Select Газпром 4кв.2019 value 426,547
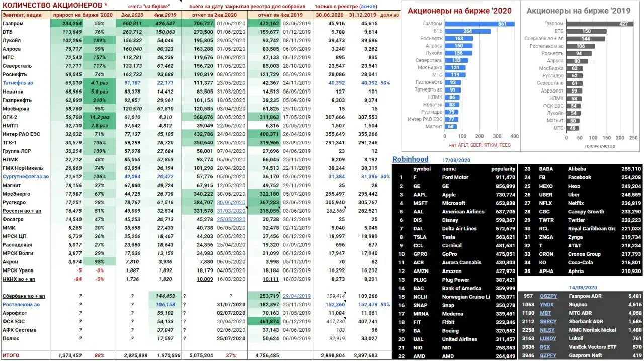This screenshot has height=361, width=644. [166, 24]
